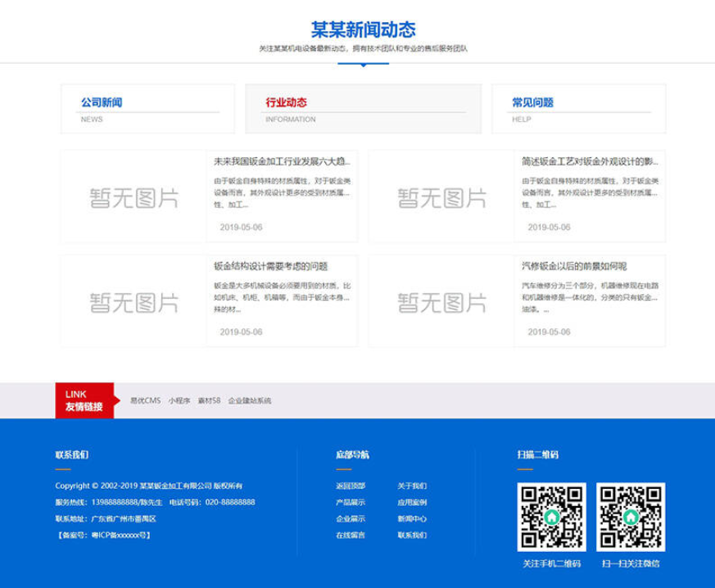Open the 企业建站系统 friend link

tap(250, 401)
